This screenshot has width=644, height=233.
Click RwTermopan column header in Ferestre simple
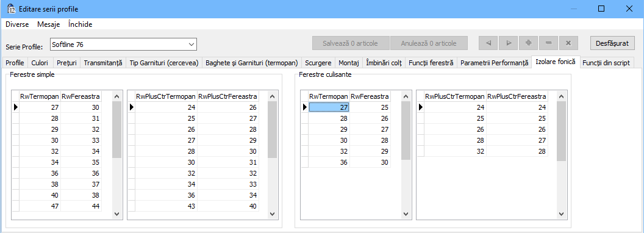tap(40, 96)
